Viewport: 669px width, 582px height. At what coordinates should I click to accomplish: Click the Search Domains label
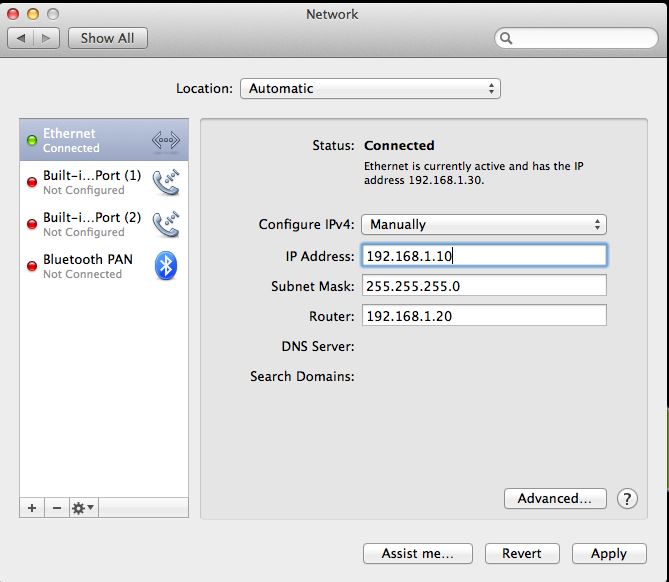[x=302, y=376]
